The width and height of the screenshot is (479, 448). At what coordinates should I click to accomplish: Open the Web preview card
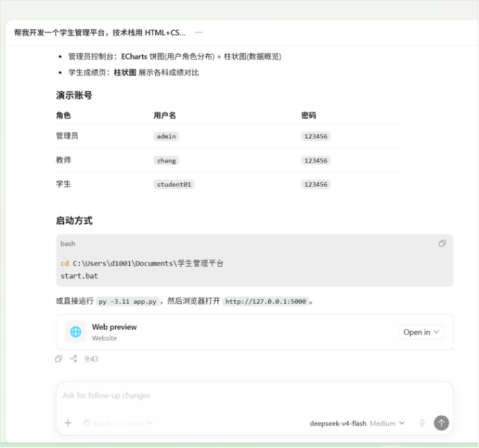click(x=254, y=332)
